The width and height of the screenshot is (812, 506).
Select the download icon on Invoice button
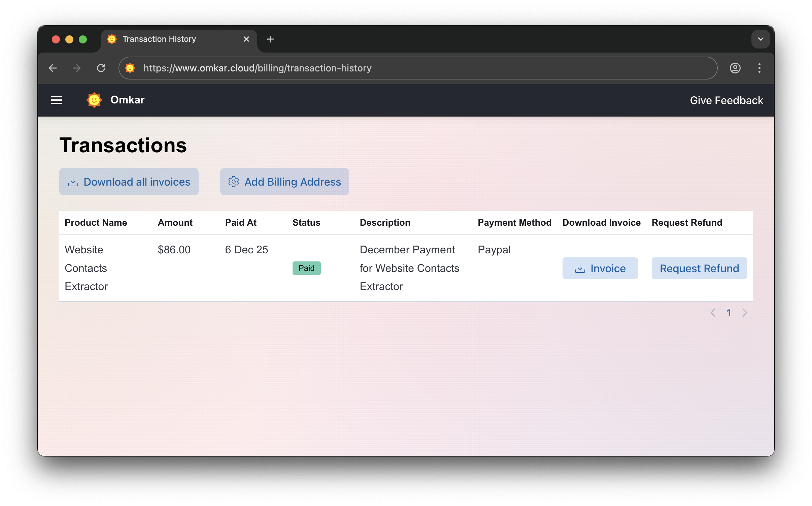coord(580,268)
